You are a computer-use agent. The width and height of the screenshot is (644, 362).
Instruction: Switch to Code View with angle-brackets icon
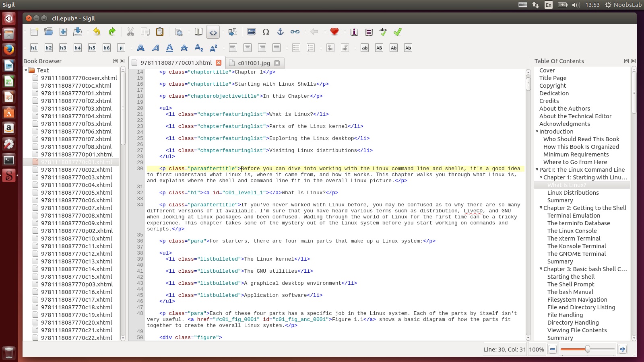[x=213, y=32]
